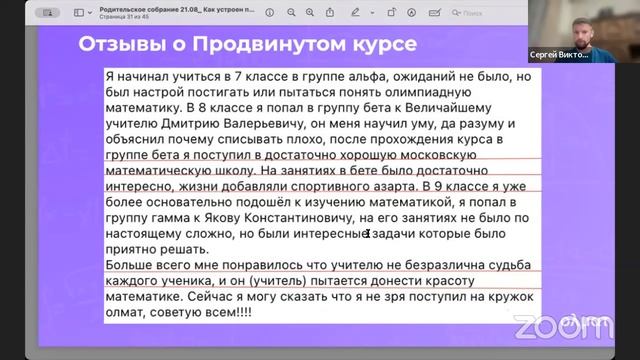Screen dimensions: 640x360
Task: Show the document info inspector
Action: [269, 13]
